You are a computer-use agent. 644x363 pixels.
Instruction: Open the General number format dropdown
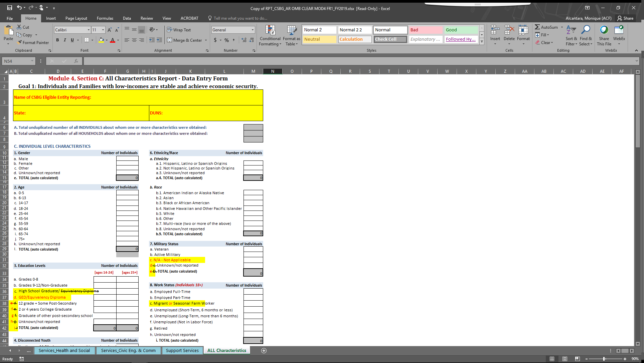point(253,30)
